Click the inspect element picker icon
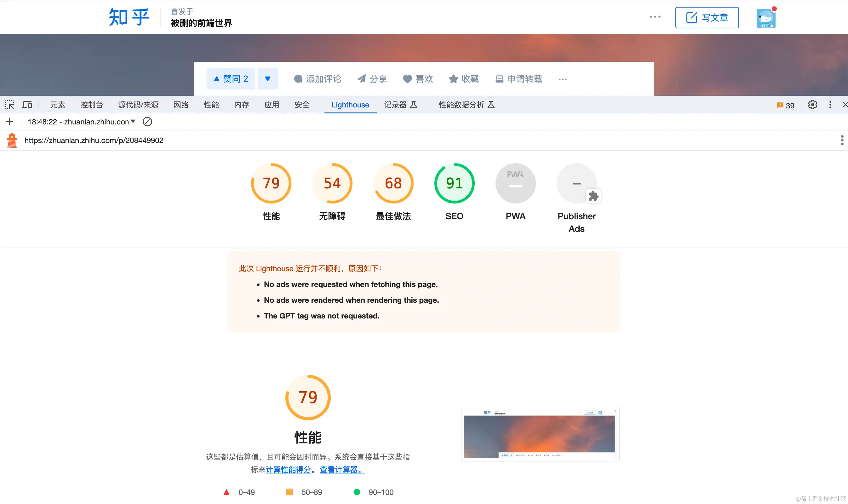 pos(9,105)
